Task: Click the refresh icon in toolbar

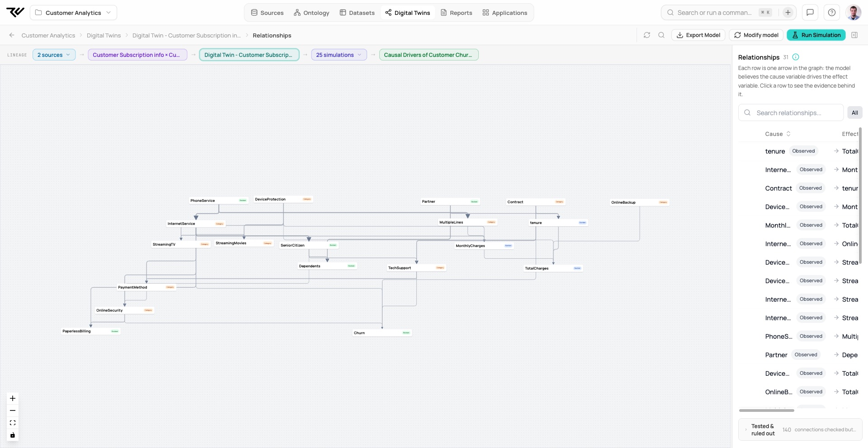Action: pos(647,35)
